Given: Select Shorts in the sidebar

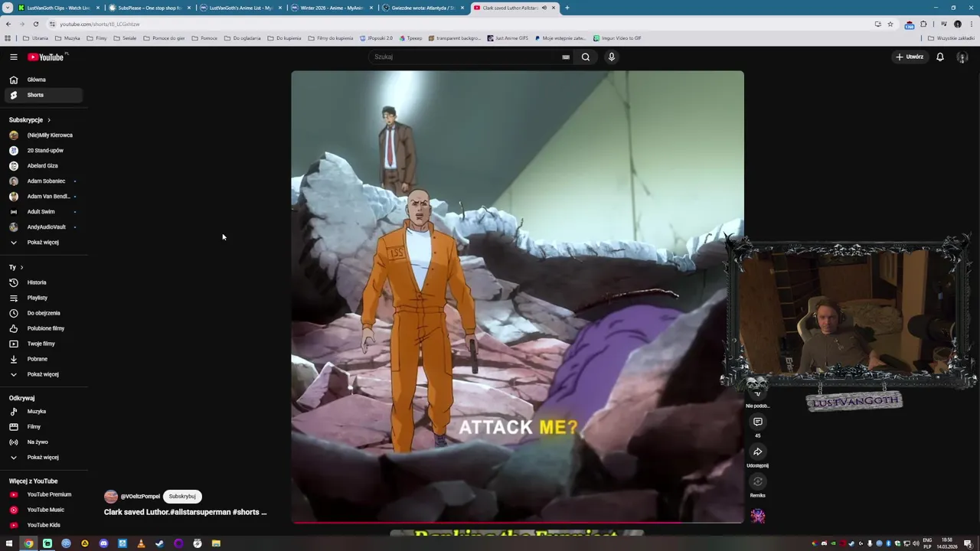Looking at the screenshot, I should tap(44, 95).
